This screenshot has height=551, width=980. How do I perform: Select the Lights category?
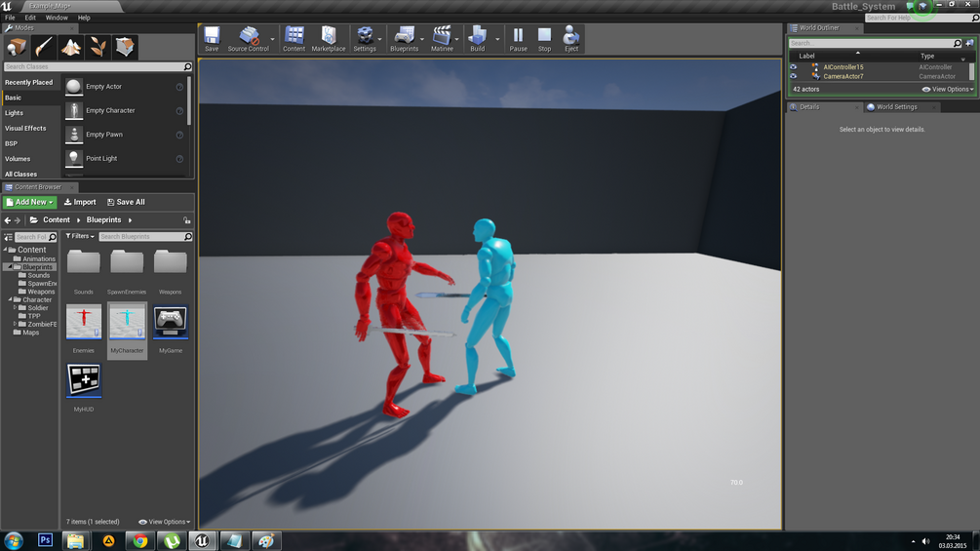[x=14, y=113]
